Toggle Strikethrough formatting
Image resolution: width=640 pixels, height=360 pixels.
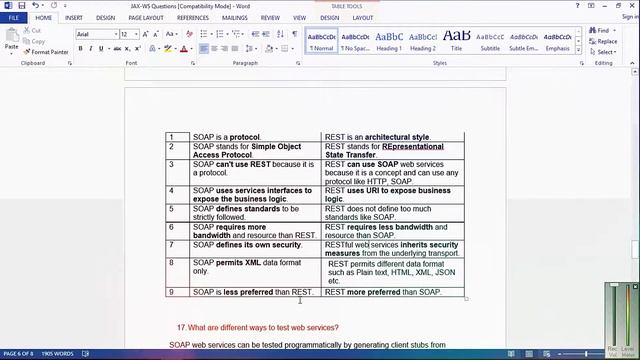pos(117,49)
